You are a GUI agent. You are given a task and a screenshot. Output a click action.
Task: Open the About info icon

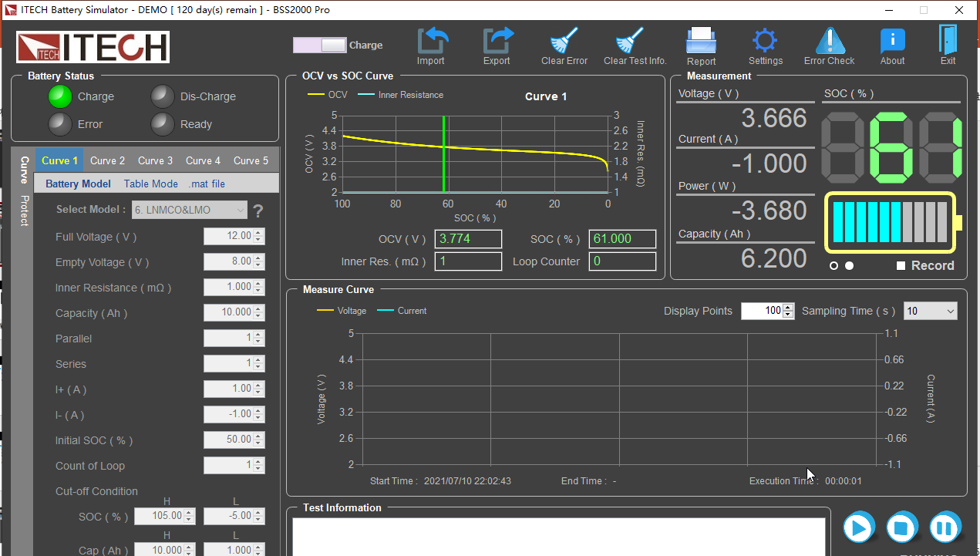tap(892, 41)
